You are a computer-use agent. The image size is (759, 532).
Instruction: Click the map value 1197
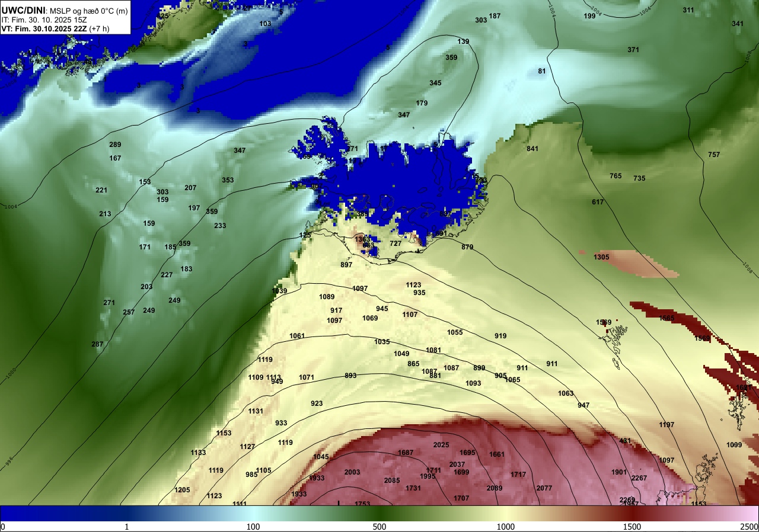click(x=666, y=425)
